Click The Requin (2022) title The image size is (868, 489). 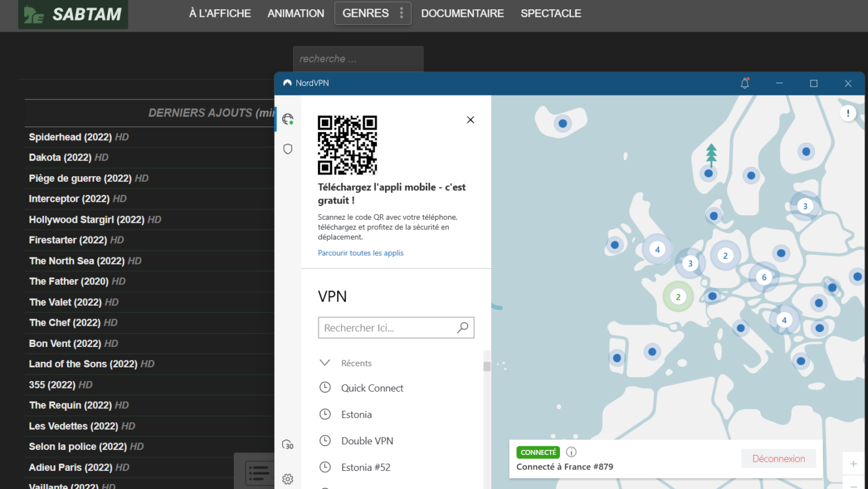pos(71,405)
